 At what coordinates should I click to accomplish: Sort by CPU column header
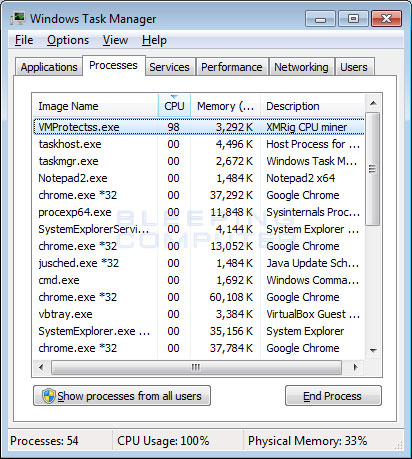click(x=174, y=106)
